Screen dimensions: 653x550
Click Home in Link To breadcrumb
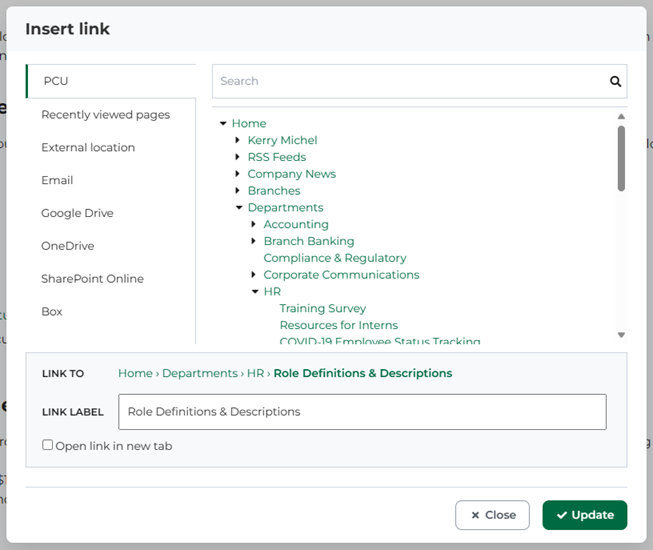pyautogui.click(x=135, y=373)
